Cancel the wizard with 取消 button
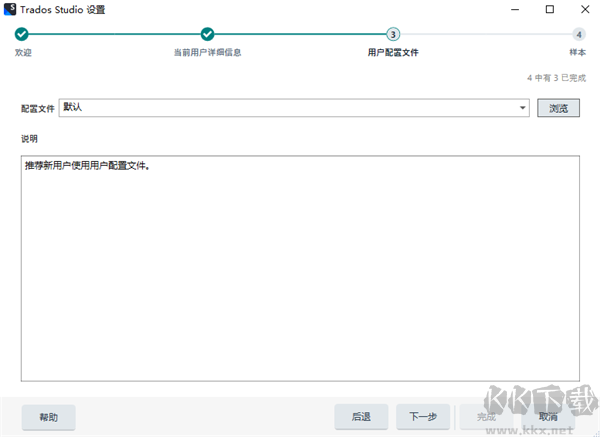 (x=547, y=417)
